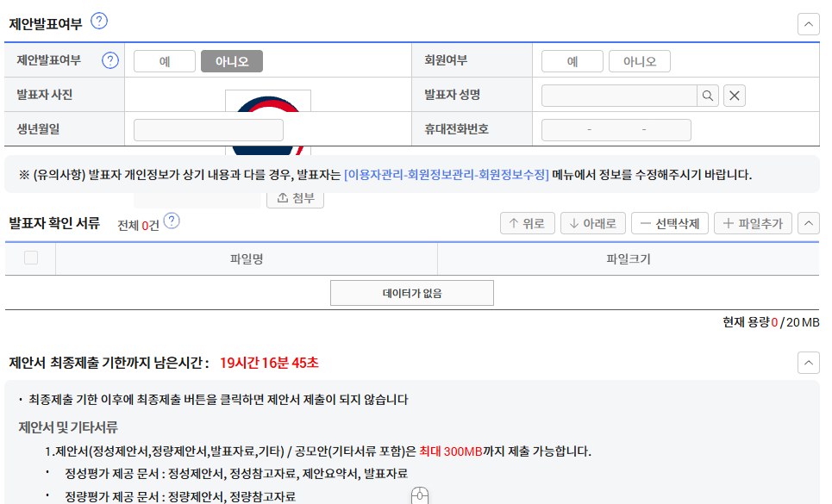Click the 아래로 move-down button
Viewport: 832px width, 504px height.
pos(593,223)
